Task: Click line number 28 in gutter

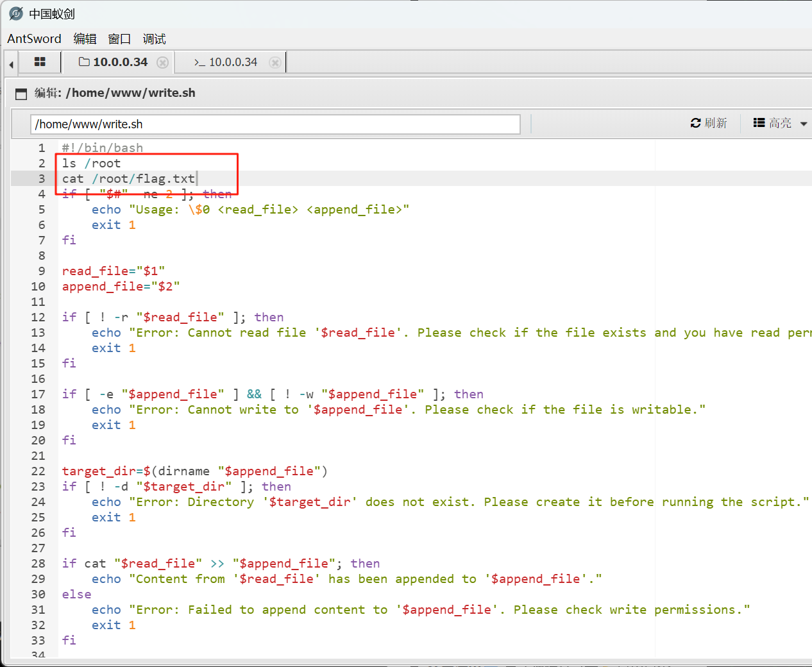Action: click(x=38, y=563)
